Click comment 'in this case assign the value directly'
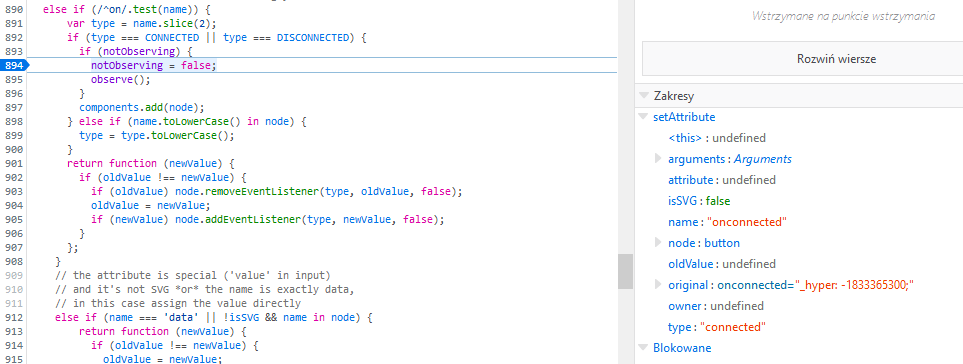This screenshot has height=364, width=963. (x=178, y=303)
